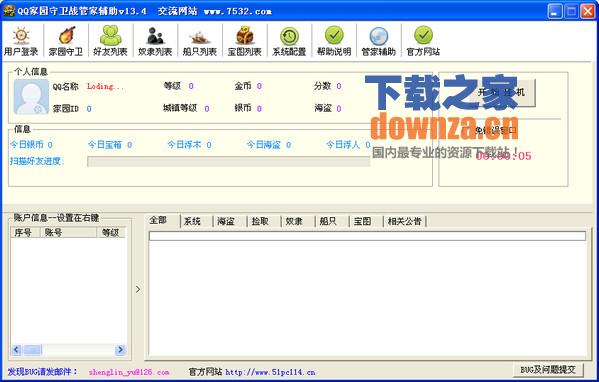
Task: Open the 系统配置 clock icon
Action: click(x=289, y=36)
